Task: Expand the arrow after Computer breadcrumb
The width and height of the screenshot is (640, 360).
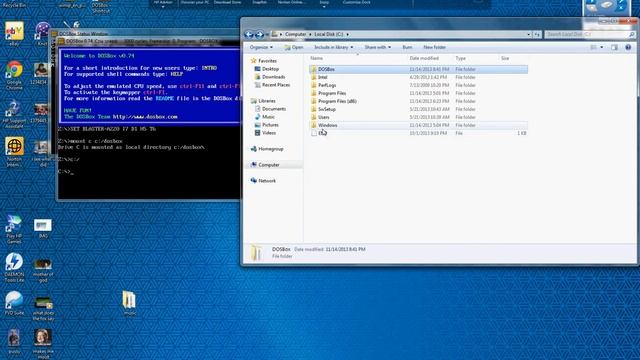Action: point(310,35)
